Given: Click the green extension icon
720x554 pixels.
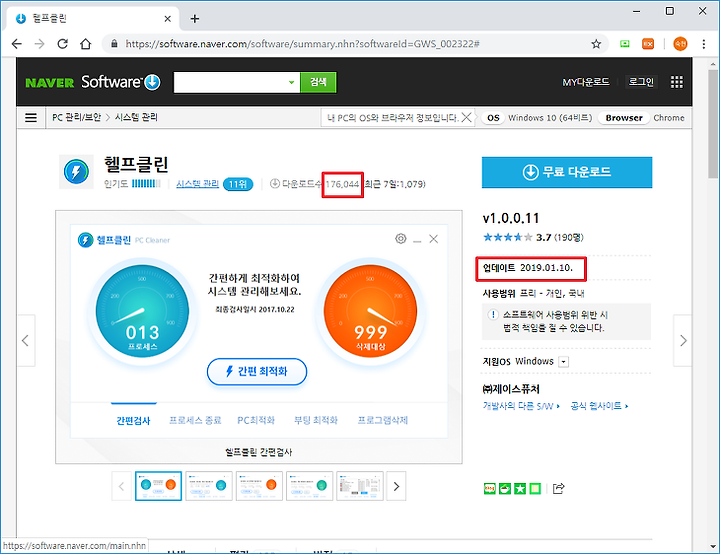Looking at the screenshot, I should 624,44.
